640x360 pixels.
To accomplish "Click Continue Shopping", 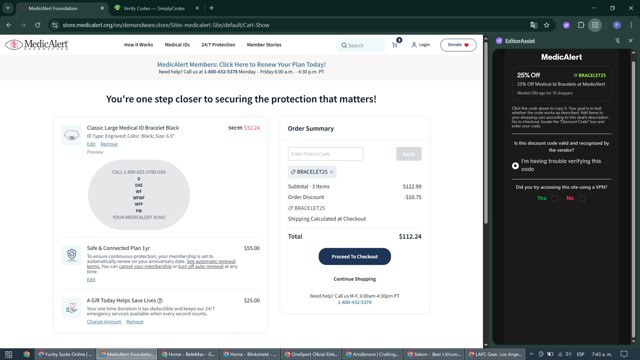I will 355,279.
